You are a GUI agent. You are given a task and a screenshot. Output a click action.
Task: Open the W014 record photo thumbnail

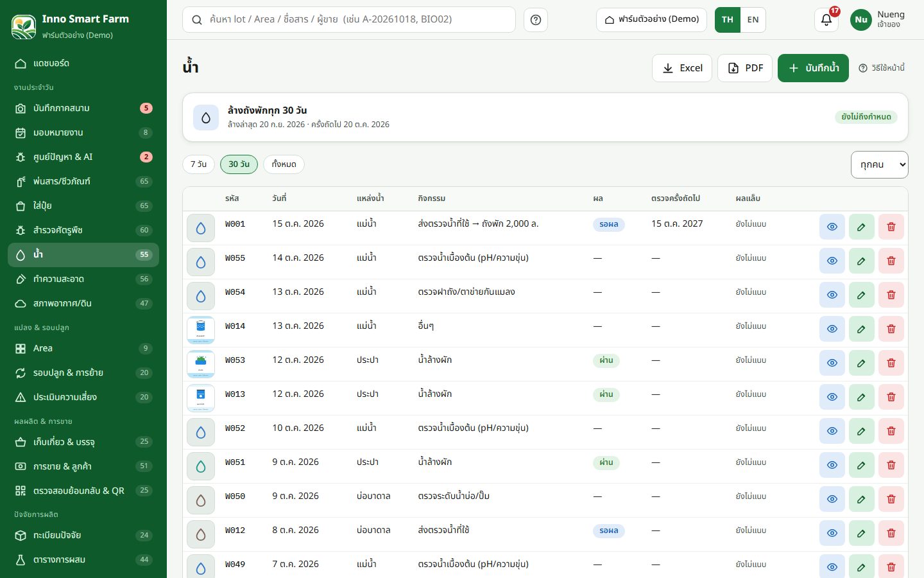(201, 330)
